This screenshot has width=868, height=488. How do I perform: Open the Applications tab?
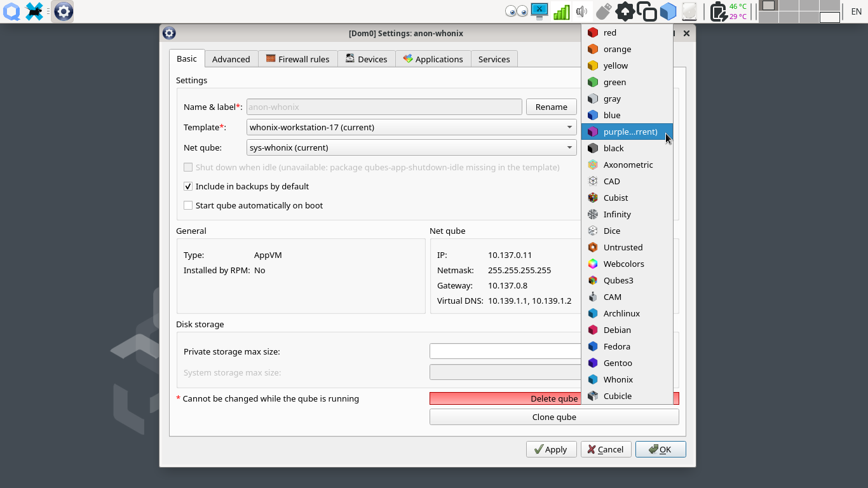[x=433, y=59]
